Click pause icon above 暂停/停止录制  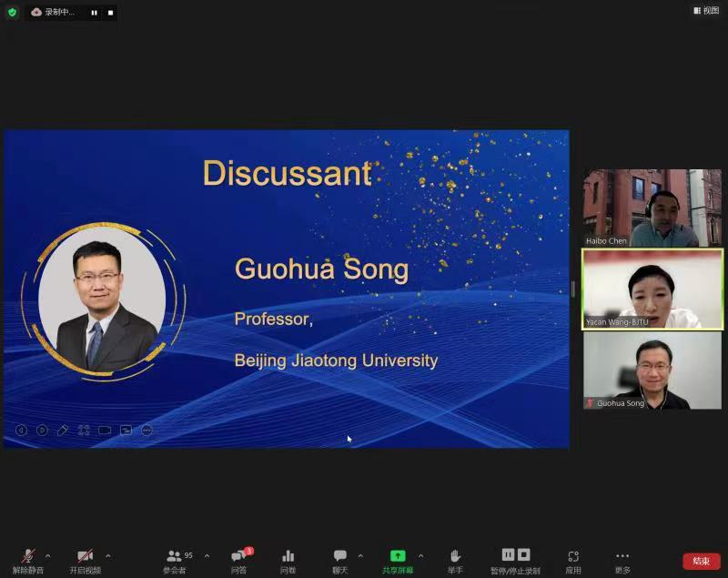point(509,554)
